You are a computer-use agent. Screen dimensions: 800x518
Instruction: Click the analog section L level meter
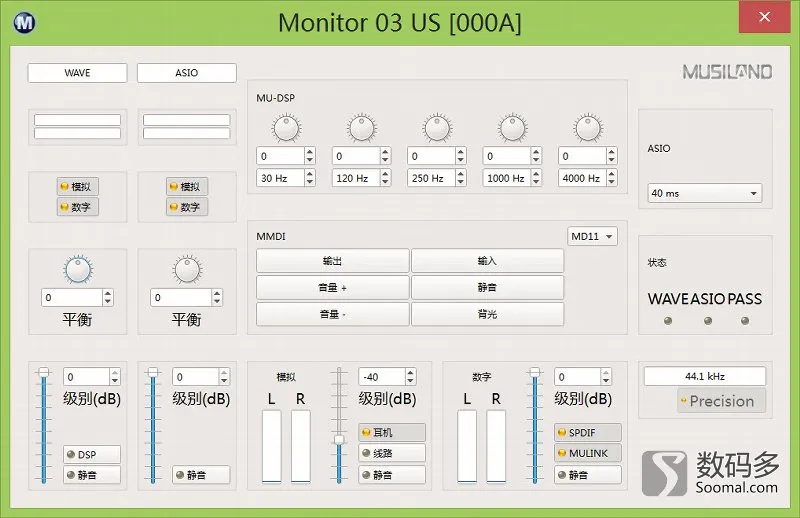tap(271, 446)
